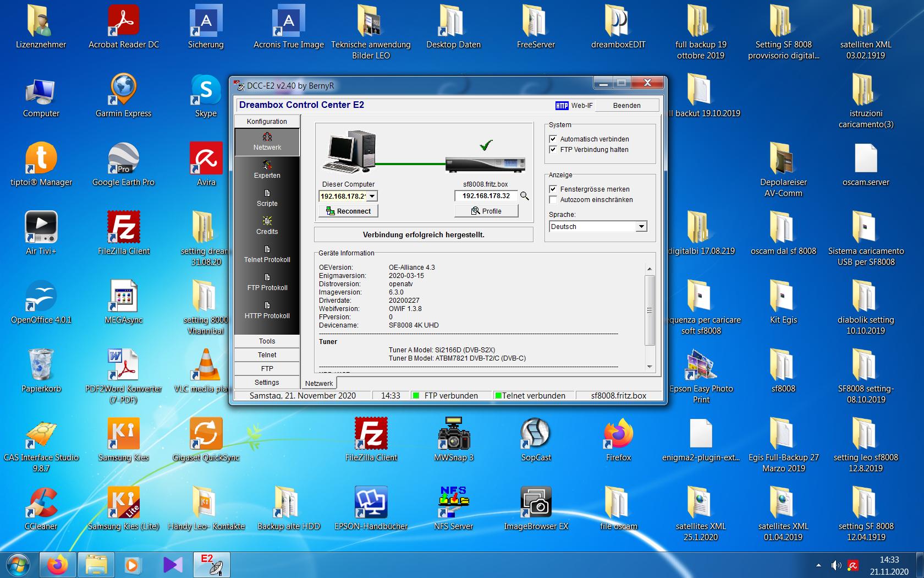Select the ImageBrowser EX desktop icon

(536, 509)
